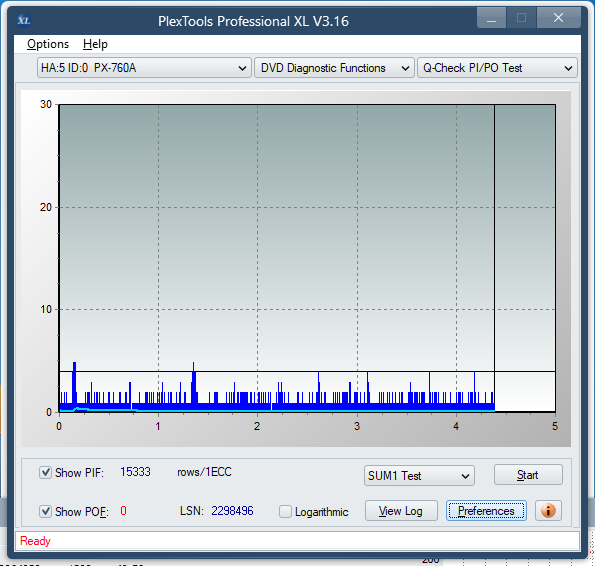Expand the SUM1 Test dropdown
595x566 pixels.
[x=419, y=475]
